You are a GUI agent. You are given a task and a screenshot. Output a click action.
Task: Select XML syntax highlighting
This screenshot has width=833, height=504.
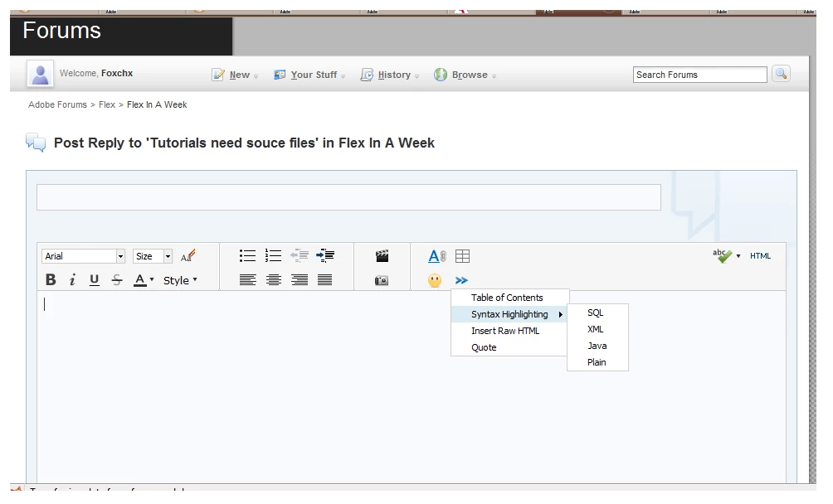(597, 329)
